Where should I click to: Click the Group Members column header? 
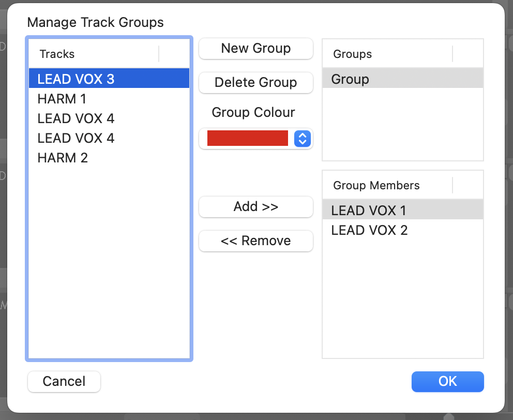[x=376, y=185]
